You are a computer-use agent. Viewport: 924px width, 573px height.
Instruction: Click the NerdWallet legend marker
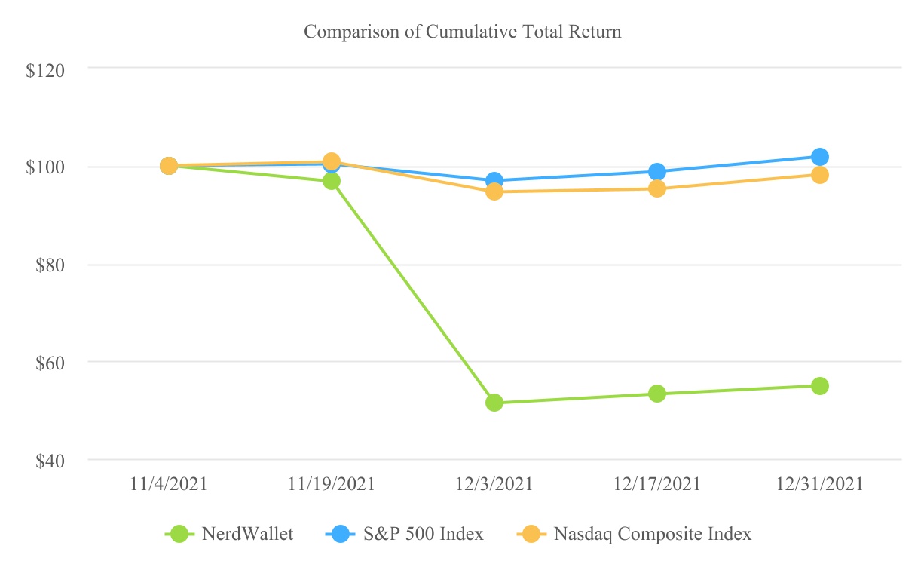click(x=179, y=534)
